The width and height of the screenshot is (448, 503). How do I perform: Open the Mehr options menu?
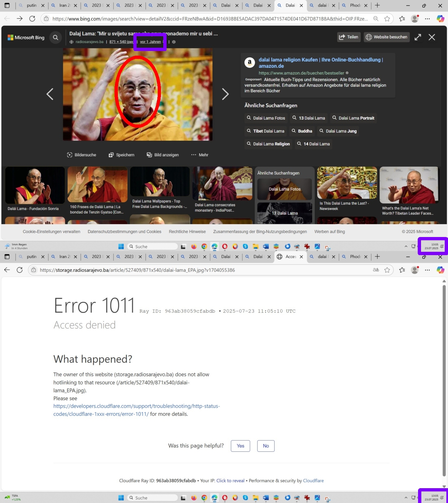tap(200, 155)
